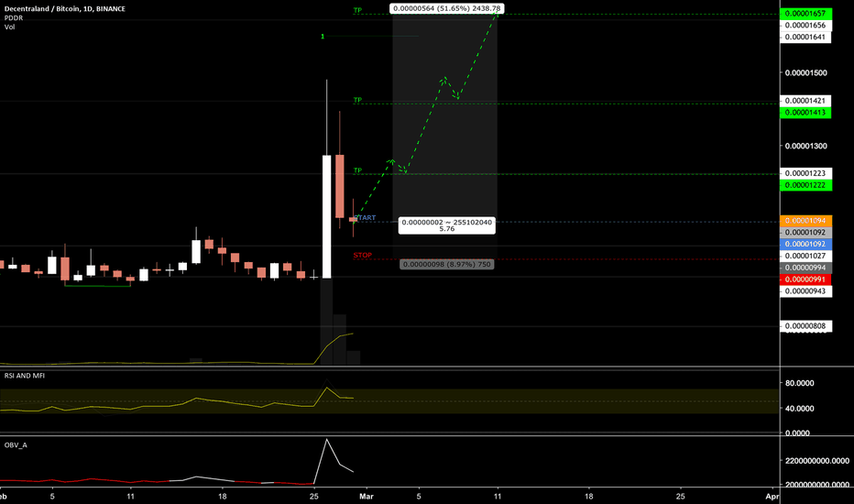Click the Decentraland / Bitcoin, 1D, BINANCE chart title
This screenshot has width=854, height=504.
tap(65, 9)
